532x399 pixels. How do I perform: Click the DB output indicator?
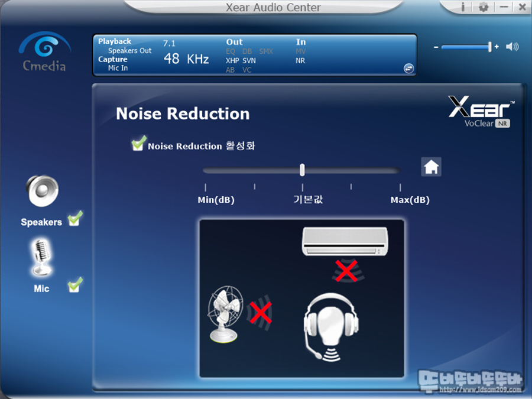tap(247, 51)
